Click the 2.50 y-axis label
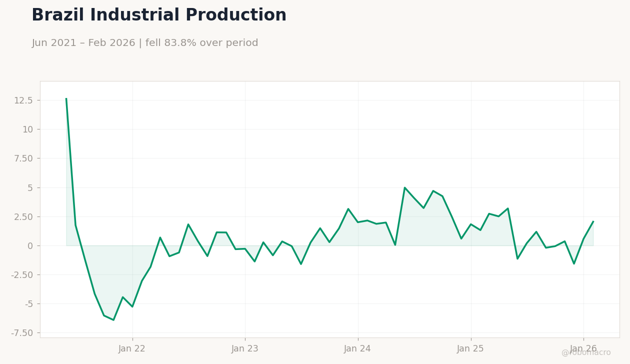 [x=23, y=216]
